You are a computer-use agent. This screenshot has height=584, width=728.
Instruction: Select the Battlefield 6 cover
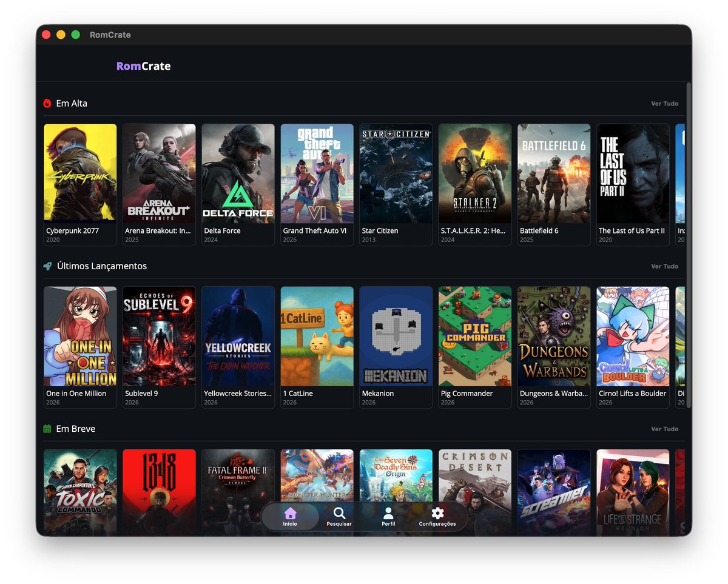pyautogui.click(x=554, y=173)
